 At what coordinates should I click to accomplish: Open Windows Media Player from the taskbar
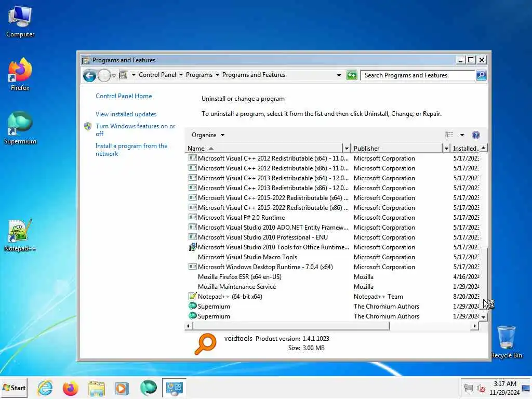[x=122, y=388]
